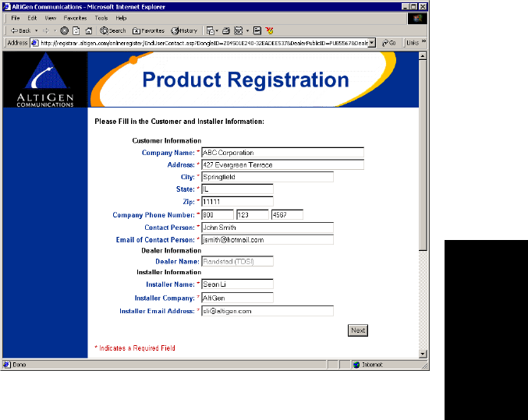Click the Contact Person field John Smith
This screenshot has height=420, width=528.
pos(268,228)
